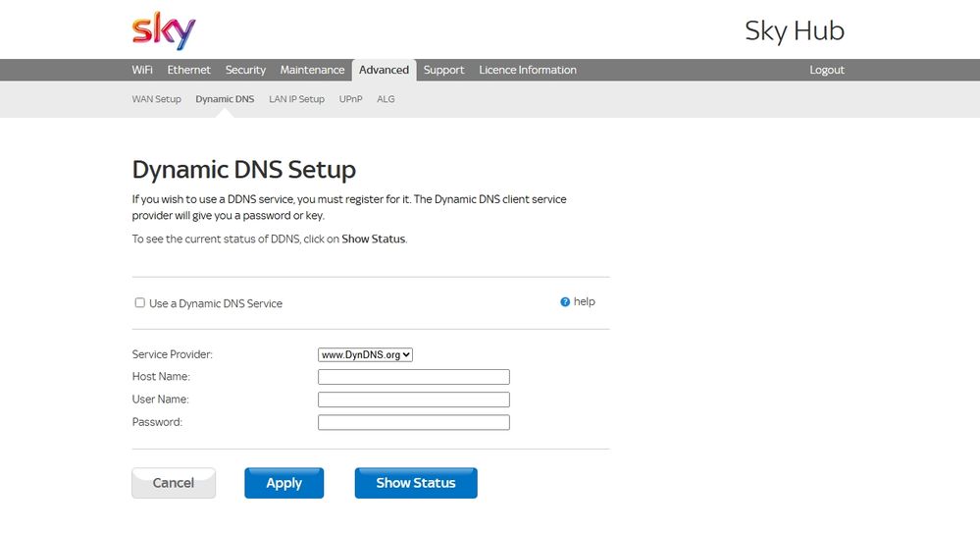Select the Dynamic DNS submenu item
Screen dimensions: 980x534
pyautogui.click(x=225, y=99)
